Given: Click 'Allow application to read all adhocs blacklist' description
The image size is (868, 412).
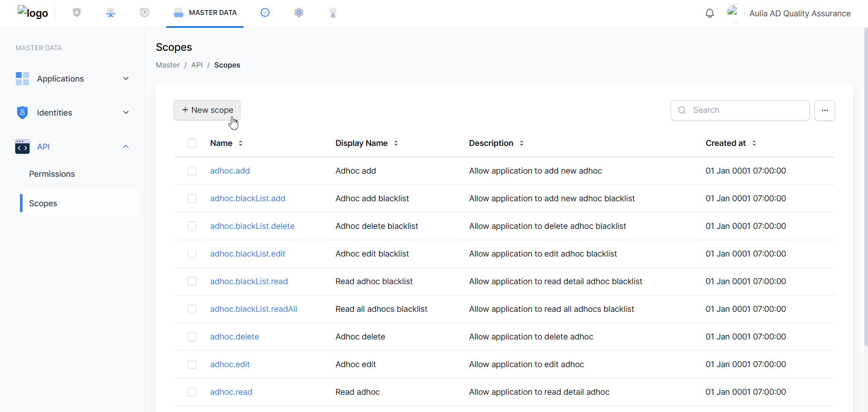Looking at the screenshot, I should pyautogui.click(x=551, y=309).
